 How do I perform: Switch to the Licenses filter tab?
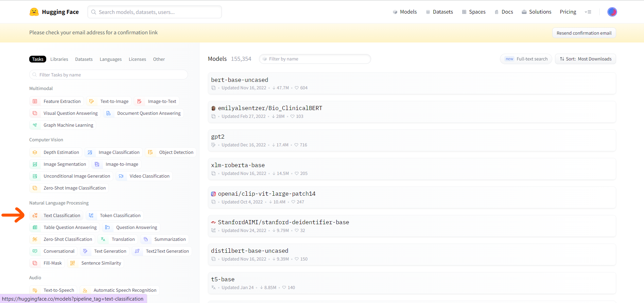click(137, 59)
